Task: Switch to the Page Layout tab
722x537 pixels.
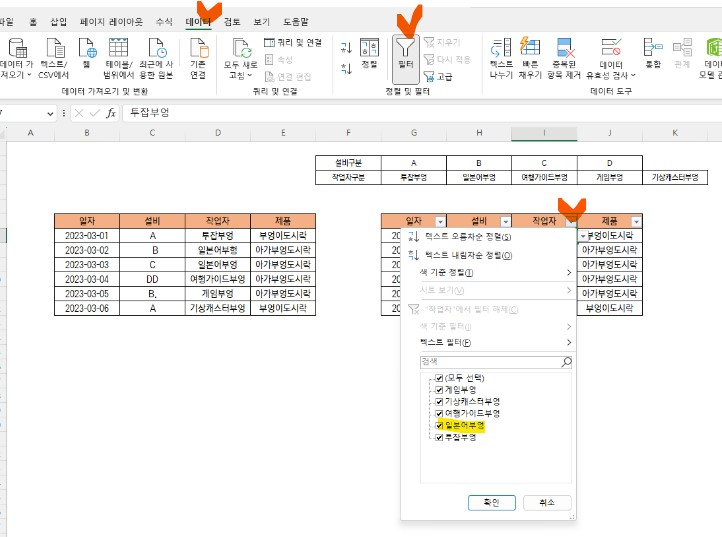Action: click(x=111, y=22)
